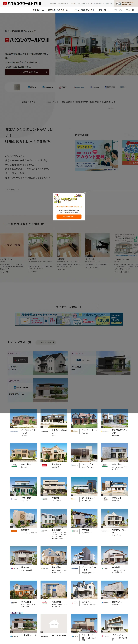The image size is (138, 644).
Task: Show previous おすすめ情報 slide
Action: (x=126, y=135)
